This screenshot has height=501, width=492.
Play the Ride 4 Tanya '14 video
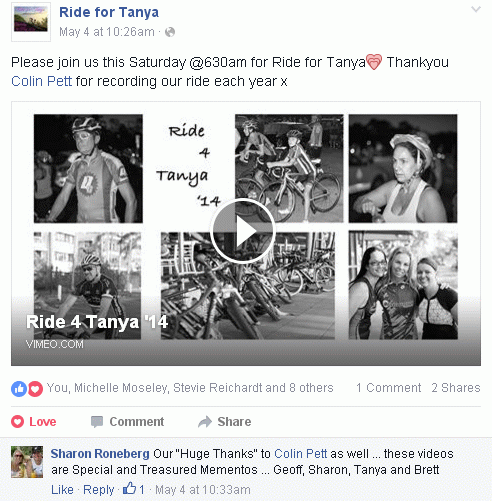point(243,231)
